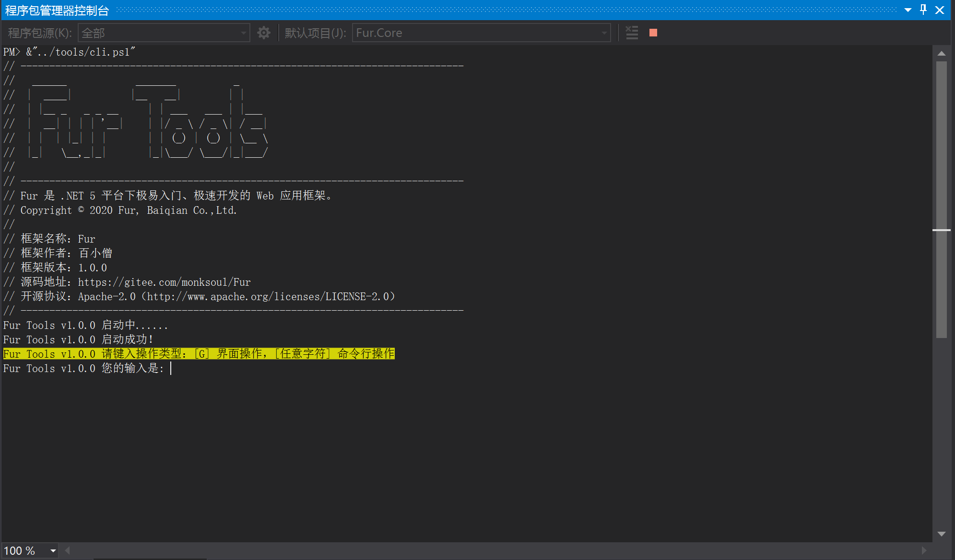Close the Package Manager Console panel

(x=940, y=10)
